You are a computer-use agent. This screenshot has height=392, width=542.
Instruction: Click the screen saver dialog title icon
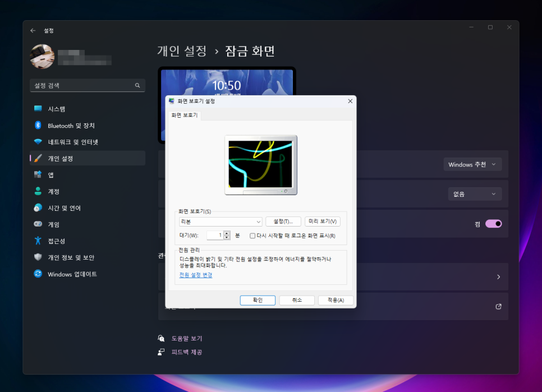[172, 101]
